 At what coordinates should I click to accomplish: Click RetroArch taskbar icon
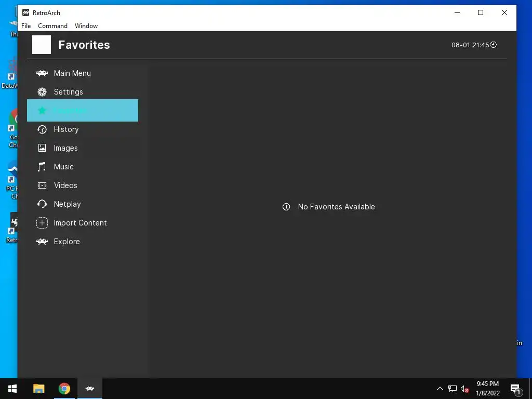pyautogui.click(x=90, y=389)
